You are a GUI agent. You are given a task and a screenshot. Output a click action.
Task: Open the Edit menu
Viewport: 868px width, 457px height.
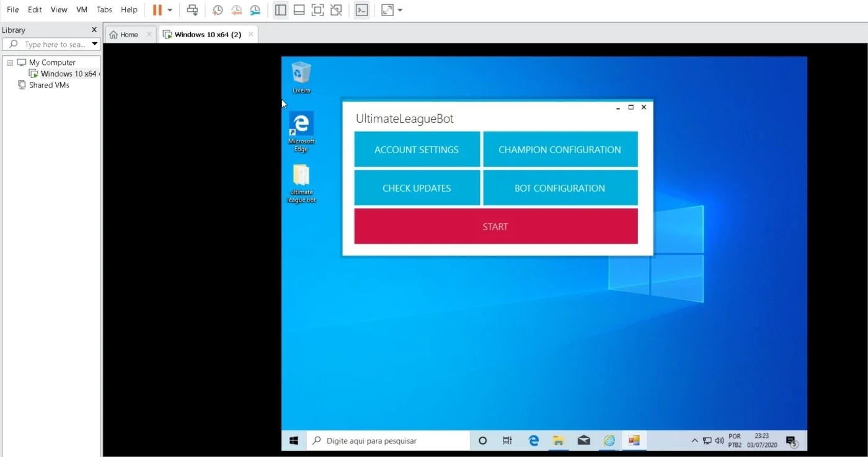click(35, 10)
